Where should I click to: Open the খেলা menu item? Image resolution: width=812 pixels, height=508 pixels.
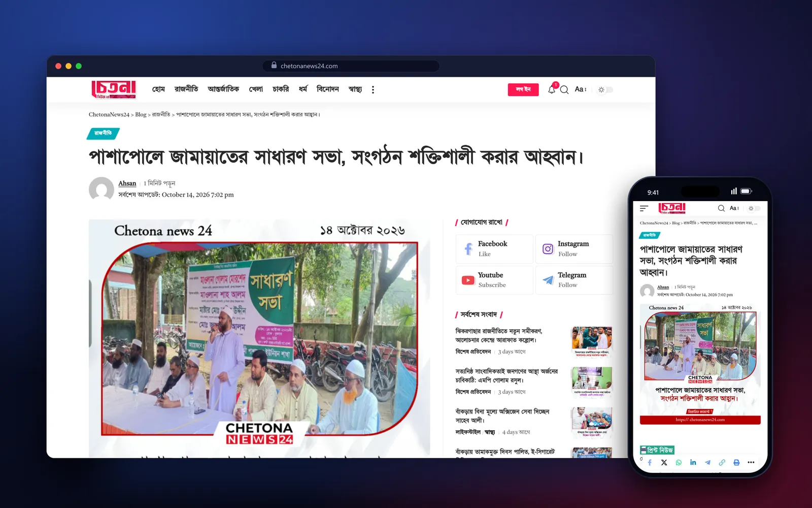click(256, 89)
